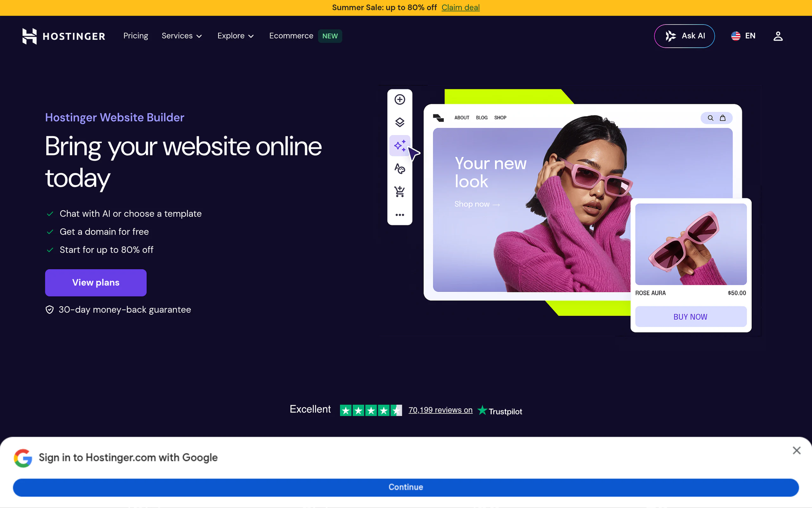Viewport: 812px width, 508px height.
Task: Click the Trustpilot wordmark
Action: pos(505,411)
